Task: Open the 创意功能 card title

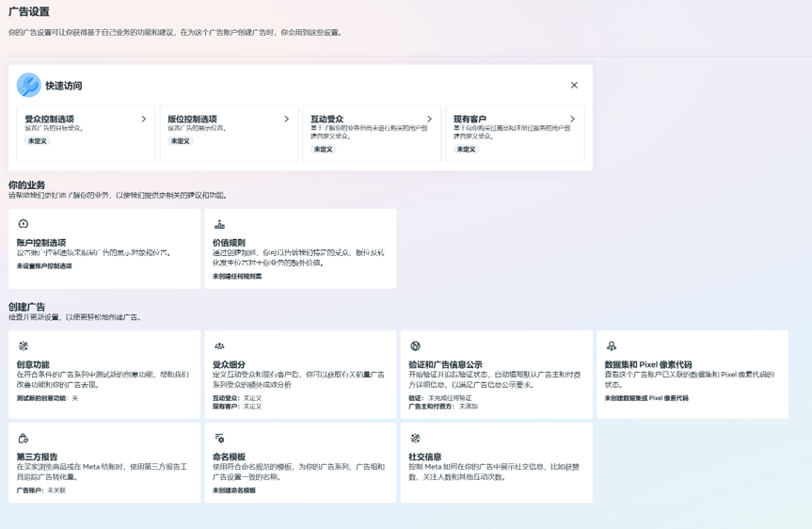Action: click(x=33, y=365)
